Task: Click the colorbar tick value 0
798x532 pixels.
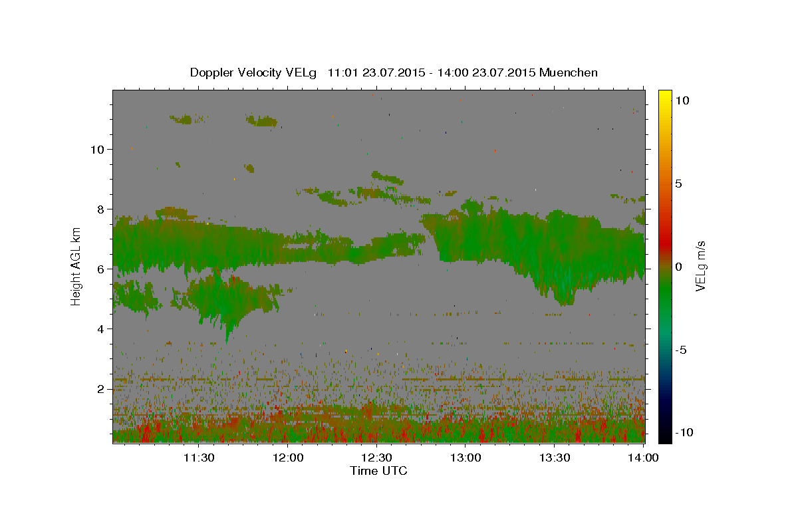Action: point(678,267)
